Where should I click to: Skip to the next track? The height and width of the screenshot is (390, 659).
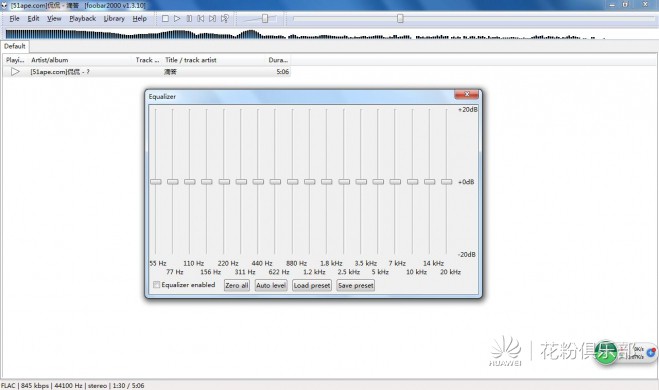tap(213, 18)
